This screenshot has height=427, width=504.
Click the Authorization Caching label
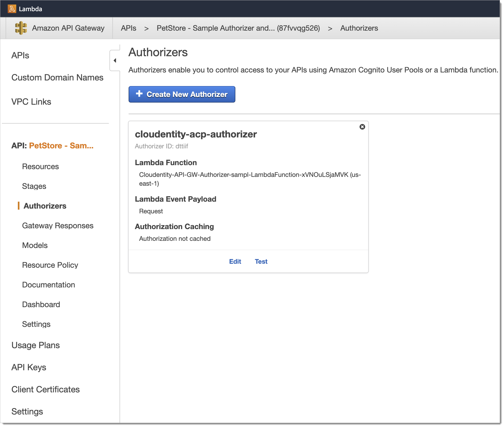click(x=174, y=227)
